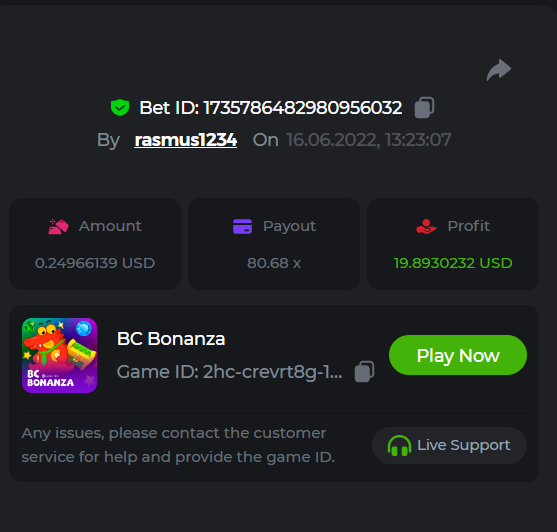This screenshot has width=557, height=532.
Task: Click the red Profit hand icon
Action: pos(426,226)
